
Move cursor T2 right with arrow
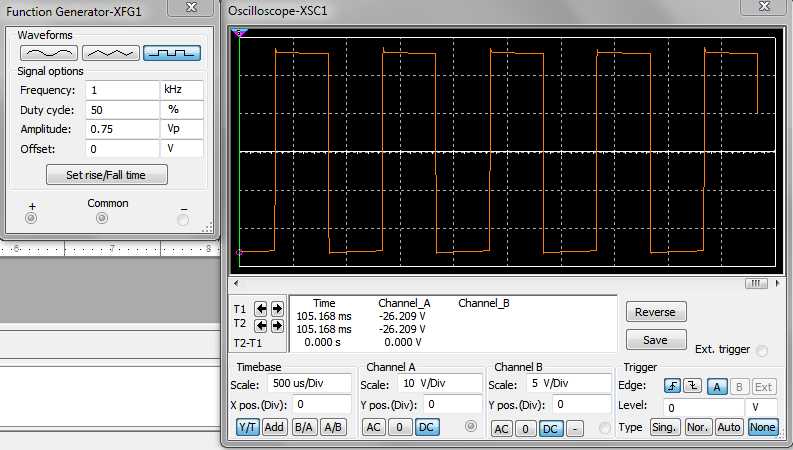pyautogui.click(x=277, y=326)
